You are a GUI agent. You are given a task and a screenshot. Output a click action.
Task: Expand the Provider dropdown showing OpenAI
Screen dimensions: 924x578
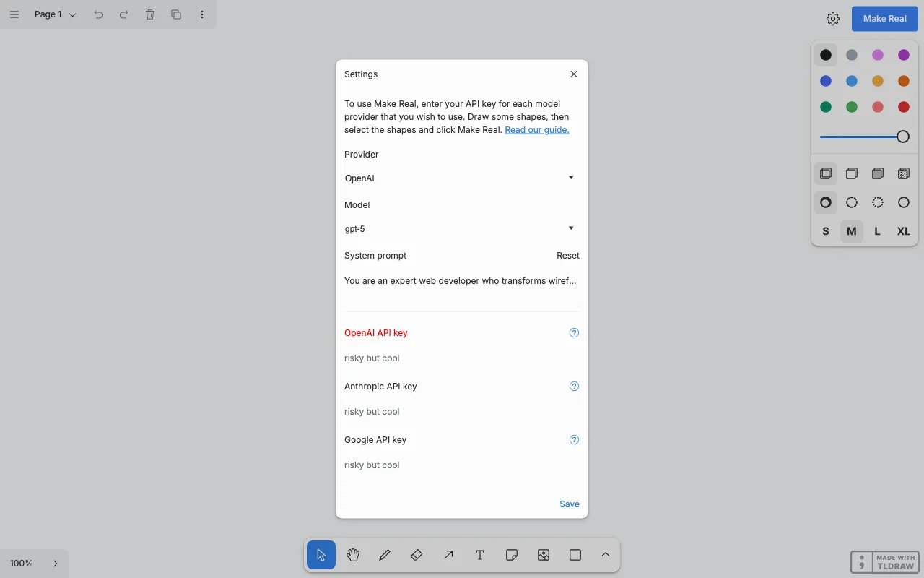pyautogui.click(x=462, y=178)
